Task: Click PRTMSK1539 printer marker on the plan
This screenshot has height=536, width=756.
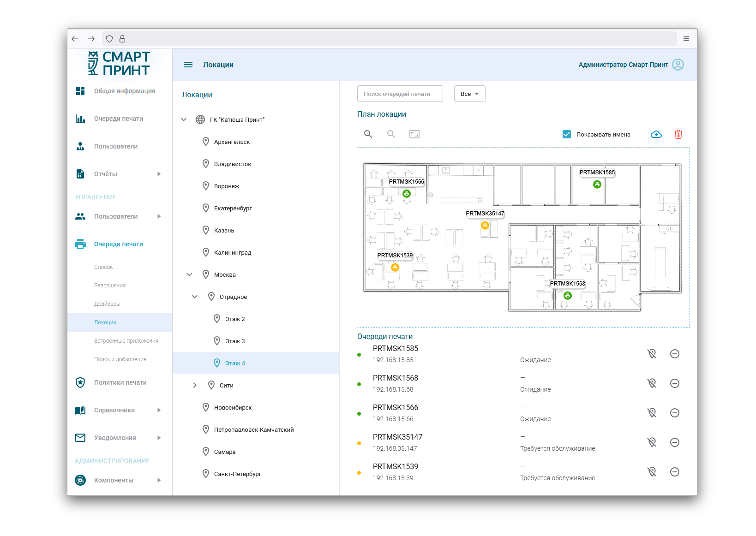Action: click(x=395, y=267)
